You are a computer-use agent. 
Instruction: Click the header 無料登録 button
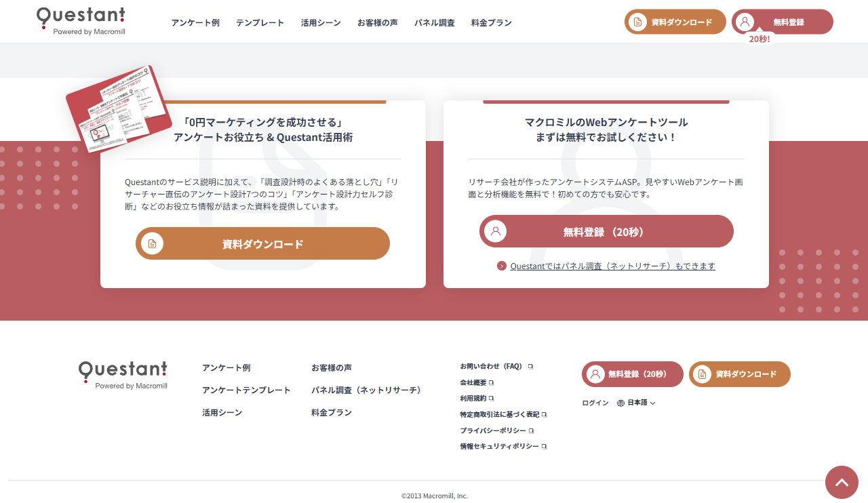[783, 22]
